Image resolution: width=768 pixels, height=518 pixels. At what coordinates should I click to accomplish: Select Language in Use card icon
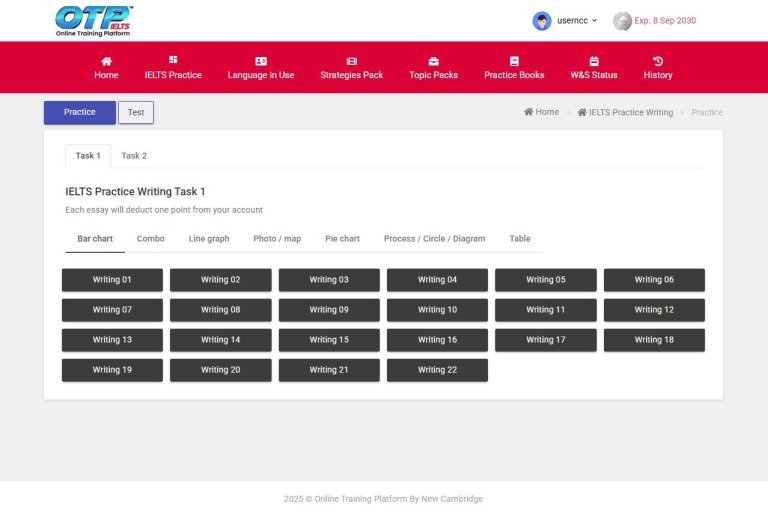pos(261,61)
